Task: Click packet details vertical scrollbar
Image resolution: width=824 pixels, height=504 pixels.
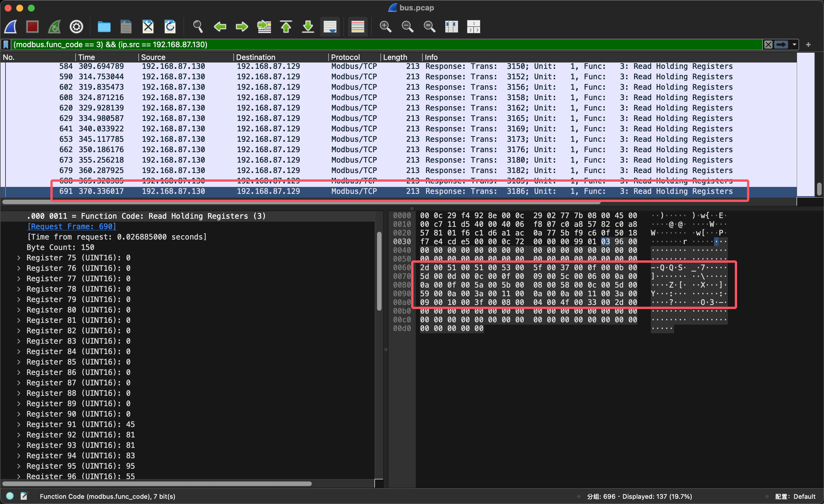Action: (379, 271)
